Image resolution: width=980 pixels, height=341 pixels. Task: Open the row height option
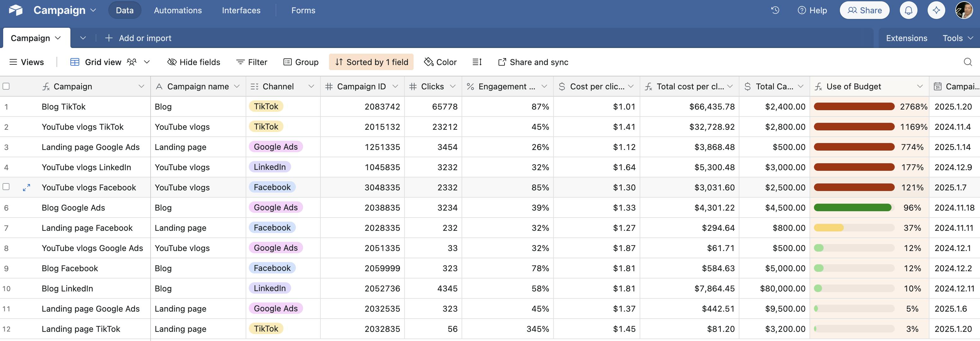pyautogui.click(x=477, y=62)
